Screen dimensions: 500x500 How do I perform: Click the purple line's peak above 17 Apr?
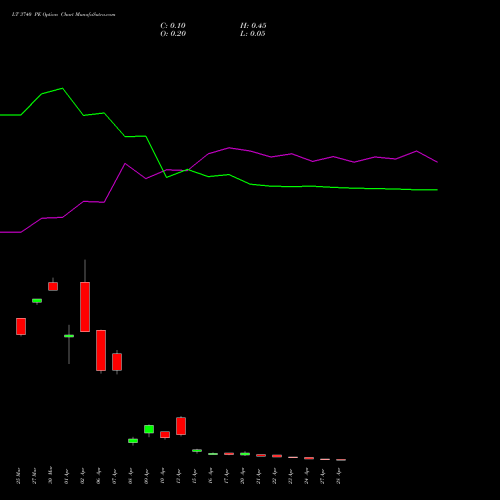(229, 148)
